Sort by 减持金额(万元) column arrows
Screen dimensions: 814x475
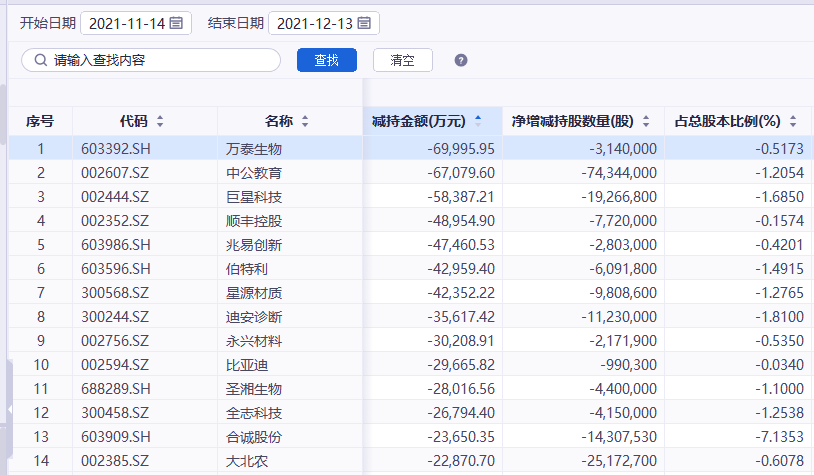click(478, 121)
